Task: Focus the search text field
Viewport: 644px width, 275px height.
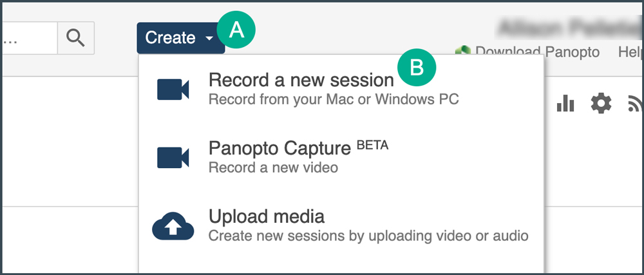Action: coord(29,38)
